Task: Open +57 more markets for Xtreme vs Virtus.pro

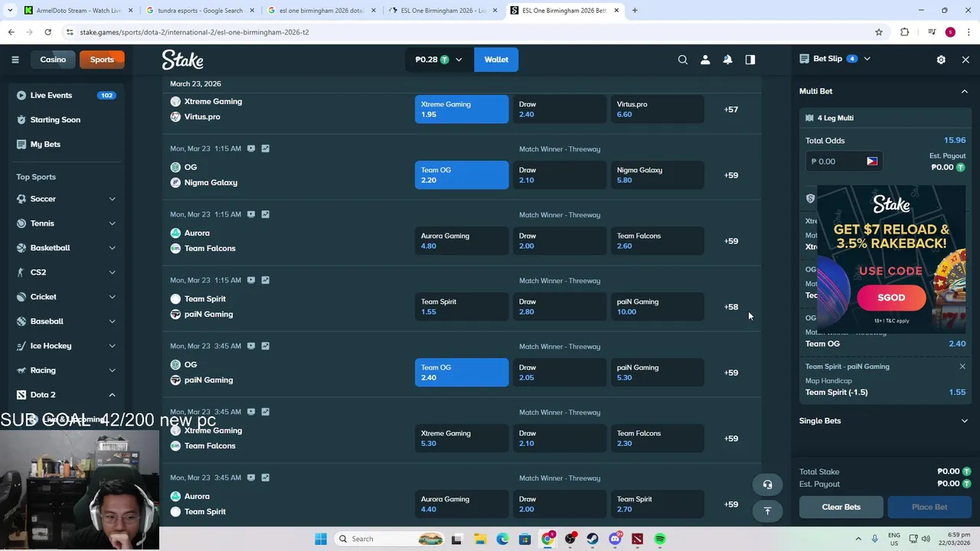Action: [x=731, y=109]
